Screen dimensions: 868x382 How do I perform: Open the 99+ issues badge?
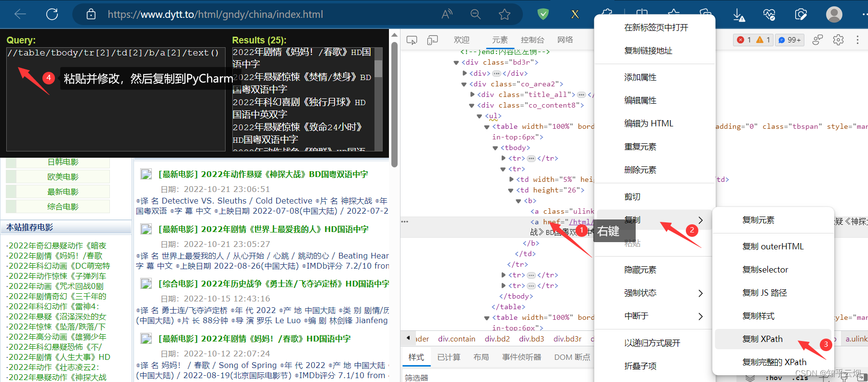pos(789,40)
